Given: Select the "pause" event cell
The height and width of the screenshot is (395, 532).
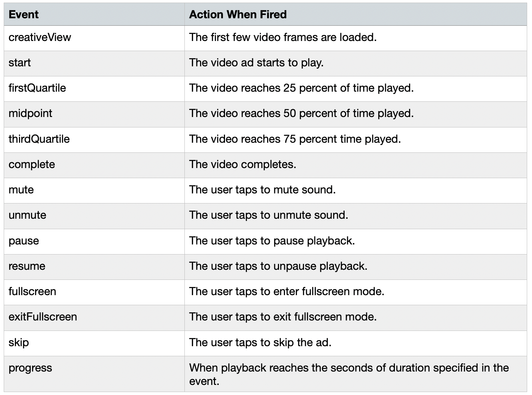Looking at the screenshot, I should click(24, 241).
